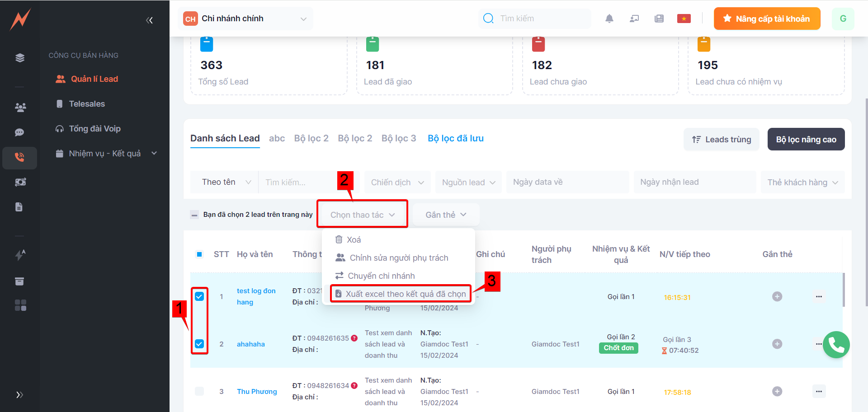
Task: Click the Nâng cấp tài khoản button
Action: click(x=767, y=19)
